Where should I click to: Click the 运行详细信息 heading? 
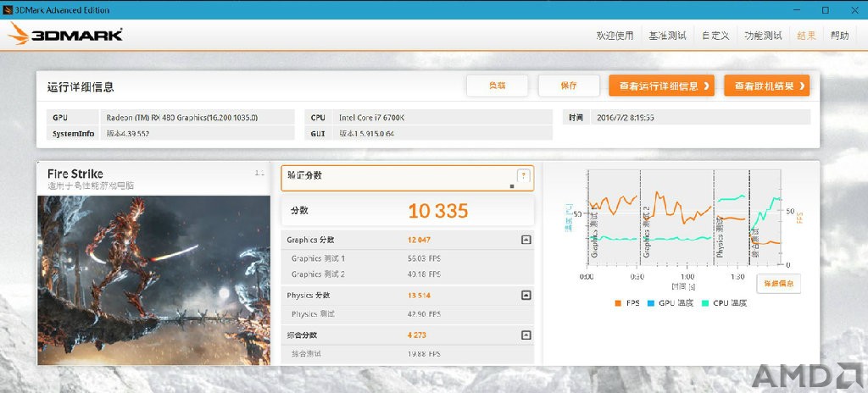(81, 87)
